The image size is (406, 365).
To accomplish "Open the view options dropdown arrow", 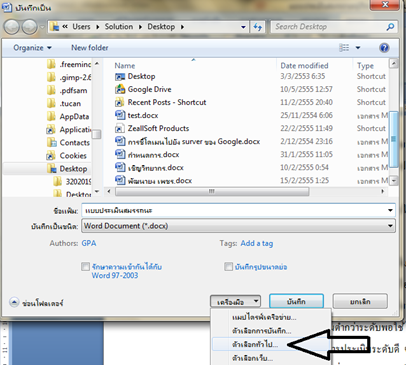I will click(x=358, y=48).
